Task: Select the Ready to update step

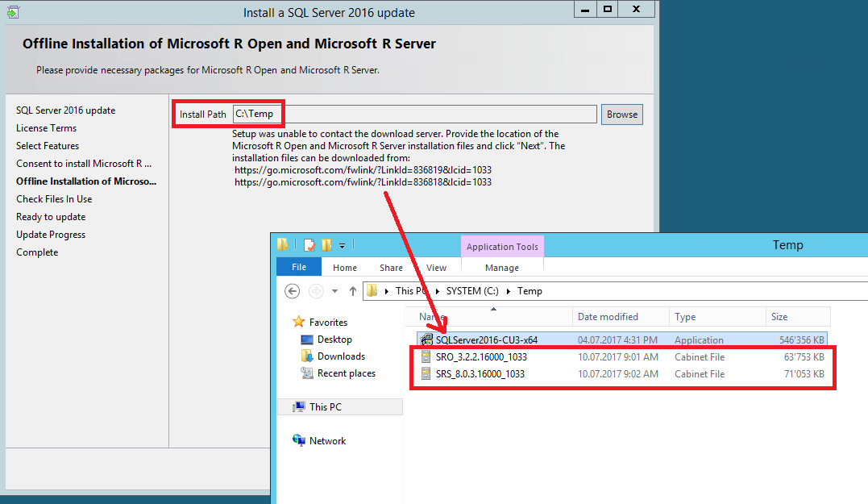Action: tap(51, 217)
